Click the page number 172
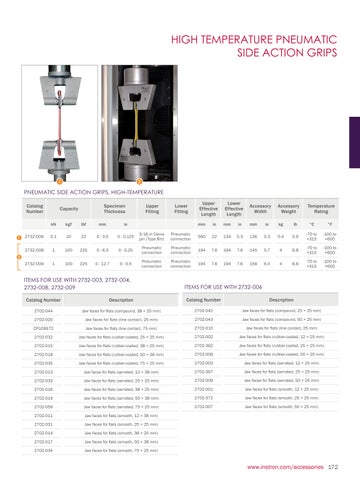This screenshot has height=480, width=360. point(333,467)
